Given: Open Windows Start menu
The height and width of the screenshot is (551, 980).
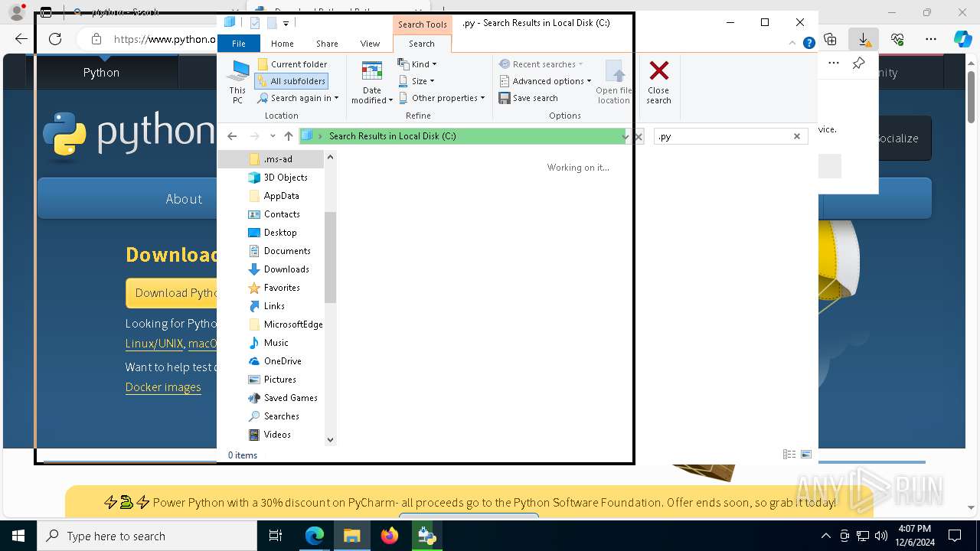Looking at the screenshot, I should pos(18,536).
